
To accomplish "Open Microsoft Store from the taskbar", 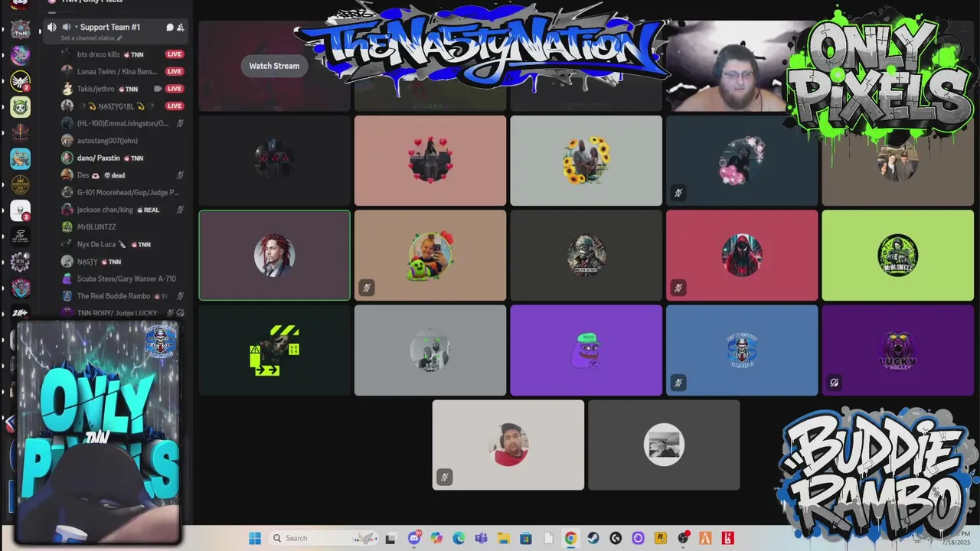I will click(x=526, y=538).
